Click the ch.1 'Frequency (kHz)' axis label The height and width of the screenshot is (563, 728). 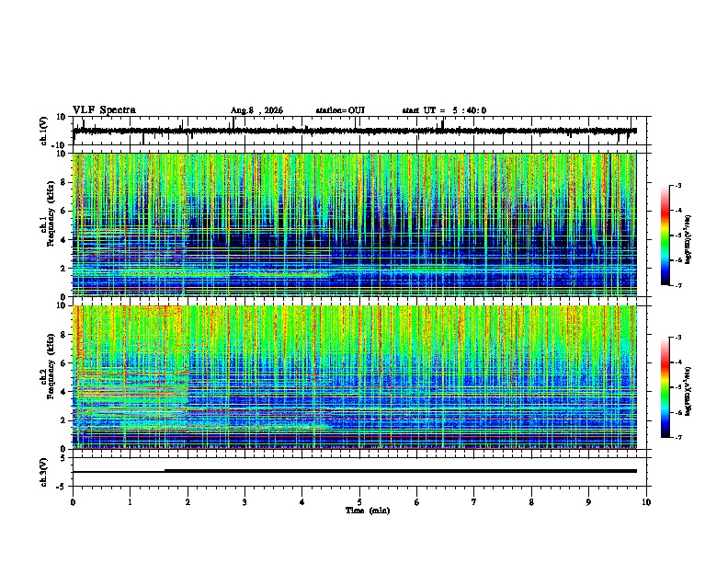[51, 213]
